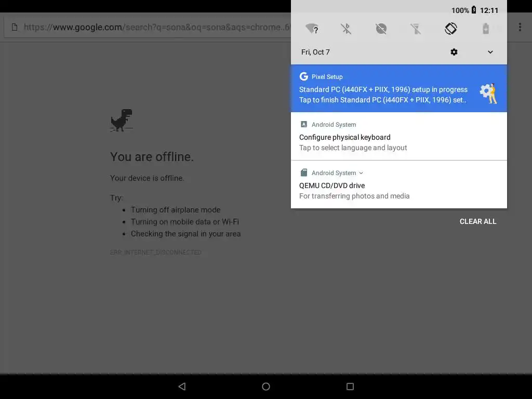This screenshot has width=532, height=399.
Task: Click the 'You are offline.' heading
Action: pyautogui.click(x=152, y=157)
